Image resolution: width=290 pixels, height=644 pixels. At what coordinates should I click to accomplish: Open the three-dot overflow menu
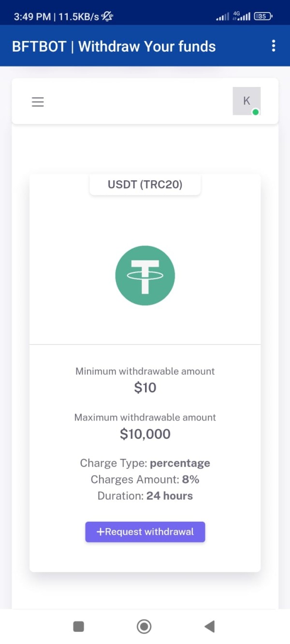274,46
